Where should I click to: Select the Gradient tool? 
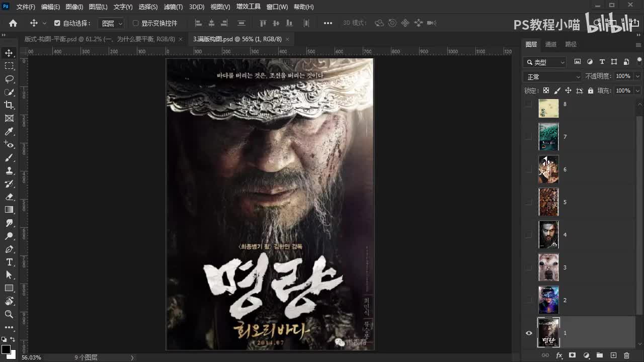(x=9, y=210)
